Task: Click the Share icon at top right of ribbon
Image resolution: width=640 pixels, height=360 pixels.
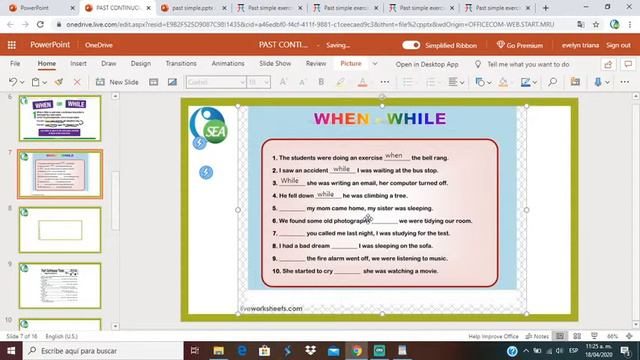Action: 608,64
